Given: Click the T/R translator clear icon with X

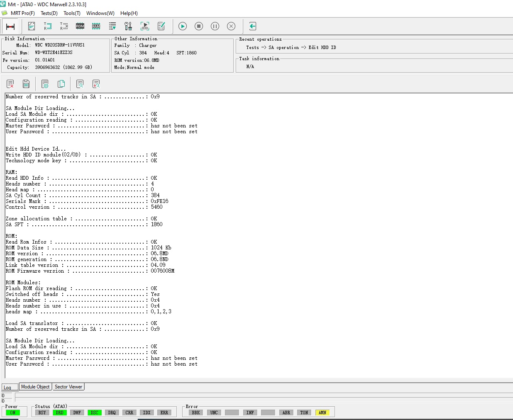Looking at the screenshot, I should 64,26.
